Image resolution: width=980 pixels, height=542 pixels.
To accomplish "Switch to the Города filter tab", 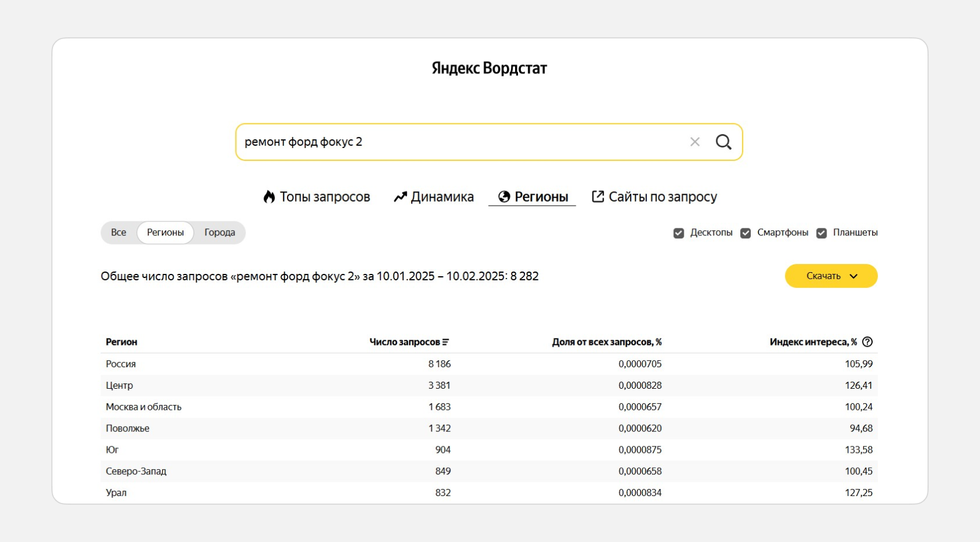I will pyautogui.click(x=219, y=232).
